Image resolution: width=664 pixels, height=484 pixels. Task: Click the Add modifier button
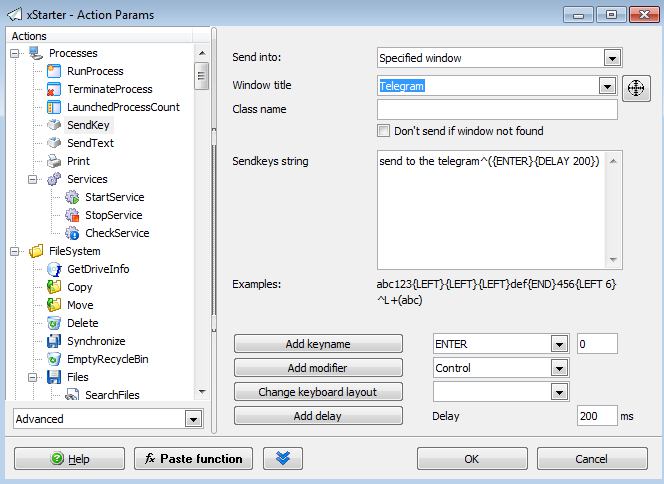pyautogui.click(x=318, y=368)
